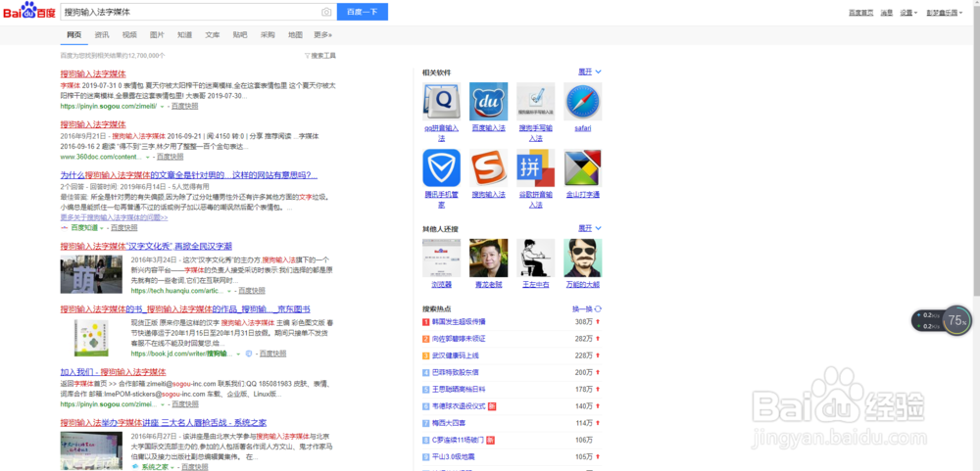The width and height of the screenshot is (980, 471).
Task: Open hot search 梅西大四喜
Action: click(451, 423)
